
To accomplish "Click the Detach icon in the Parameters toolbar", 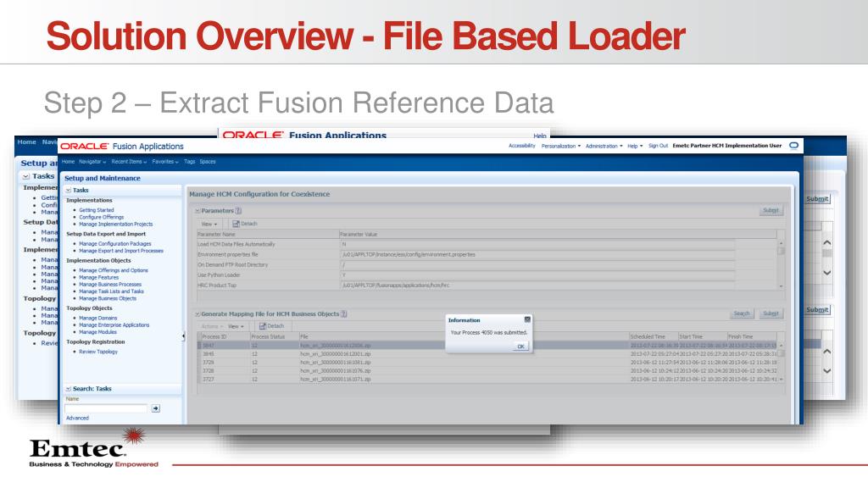I will pyautogui.click(x=236, y=224).
